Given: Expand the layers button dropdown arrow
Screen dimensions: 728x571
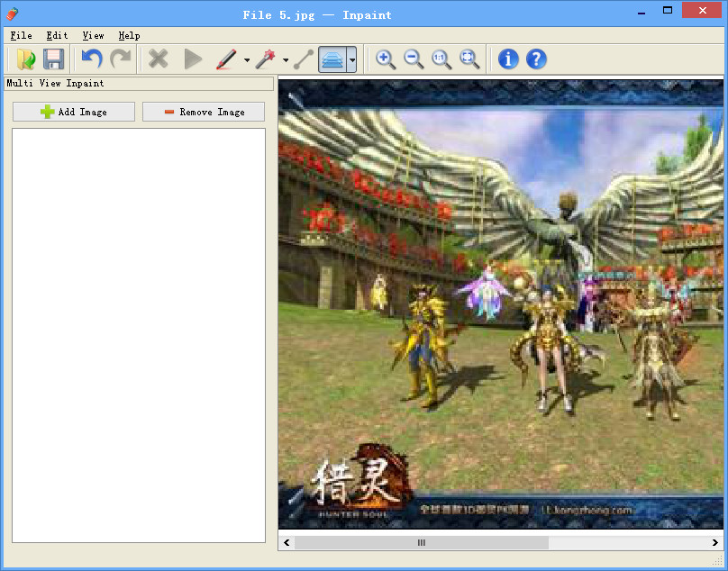Looking at the screenshot, I should (x=352, y=59).
